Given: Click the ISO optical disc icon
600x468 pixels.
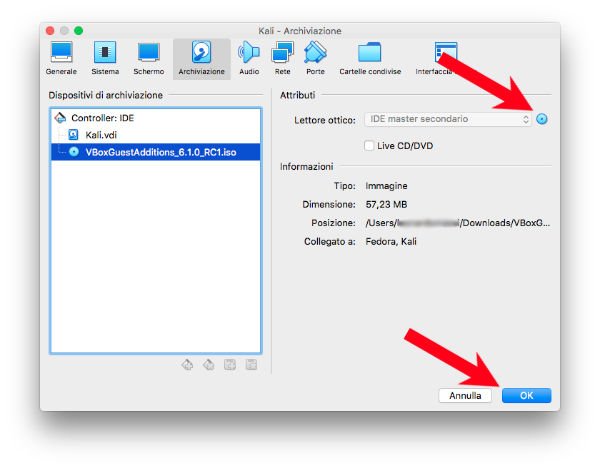Looking at the screenshot, I should (x=74, y=152).
